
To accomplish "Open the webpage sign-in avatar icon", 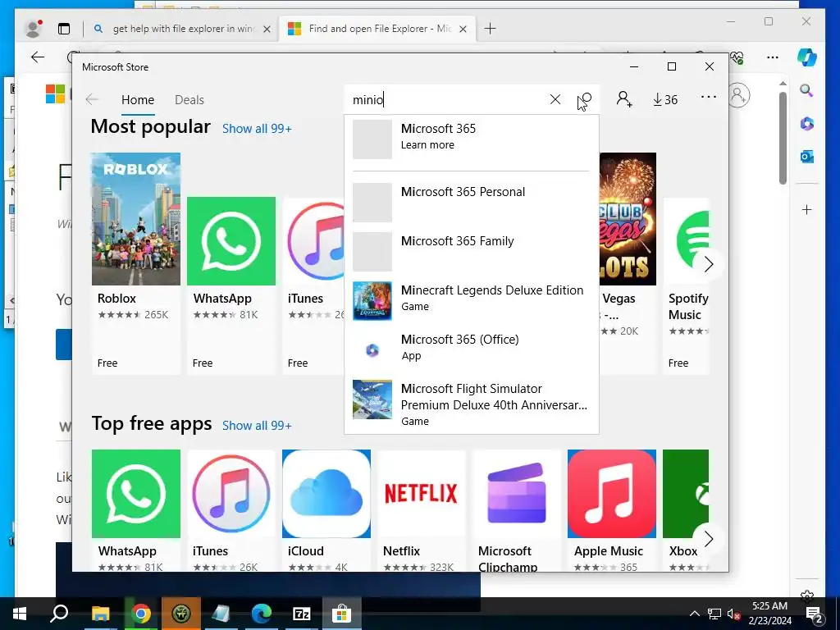I will [x=739, y=96].
